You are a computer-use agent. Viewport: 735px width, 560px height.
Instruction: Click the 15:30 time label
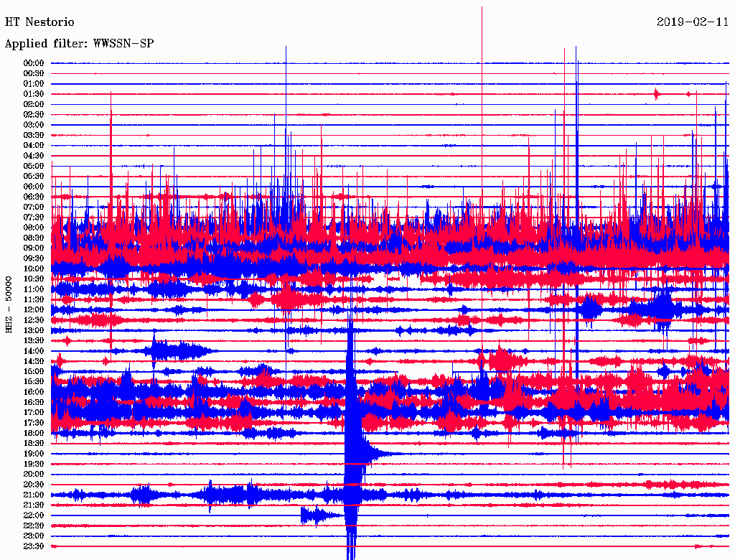34,382
